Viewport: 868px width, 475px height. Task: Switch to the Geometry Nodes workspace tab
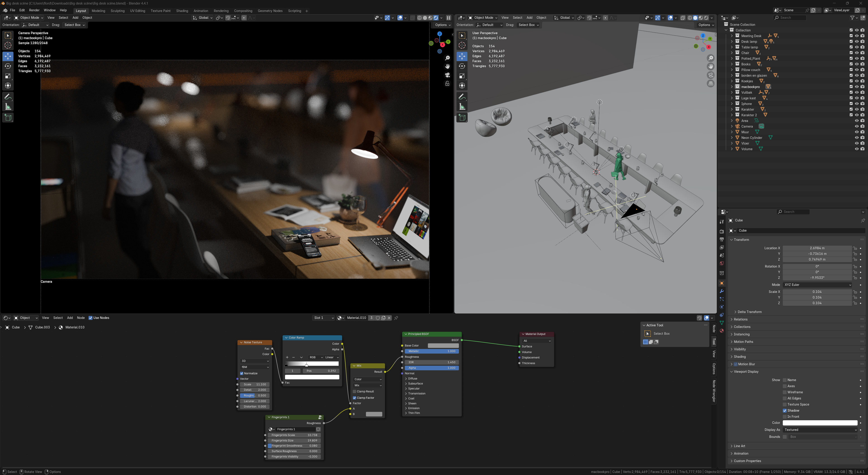click(270, 11)
